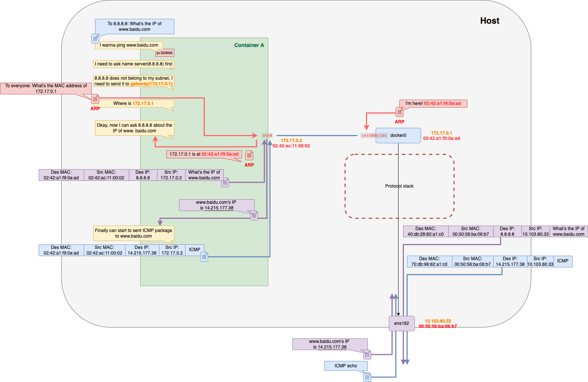This screenshot has width=588, height=382.
Task: Click 'gateway(172.17.0.1)' orange text in note
Action: tap(151, 84)
